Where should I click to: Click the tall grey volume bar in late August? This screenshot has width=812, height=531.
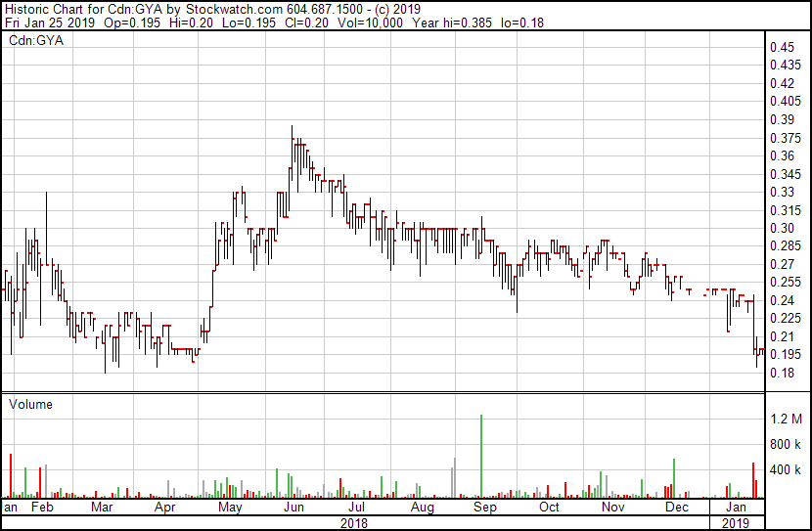(x=455, y=477)
